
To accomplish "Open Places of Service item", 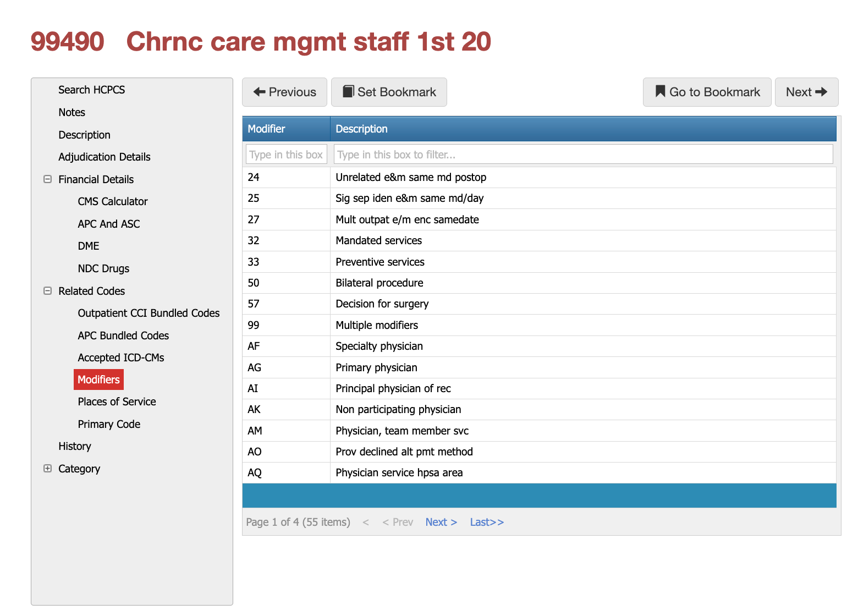I will pos(117,402).
